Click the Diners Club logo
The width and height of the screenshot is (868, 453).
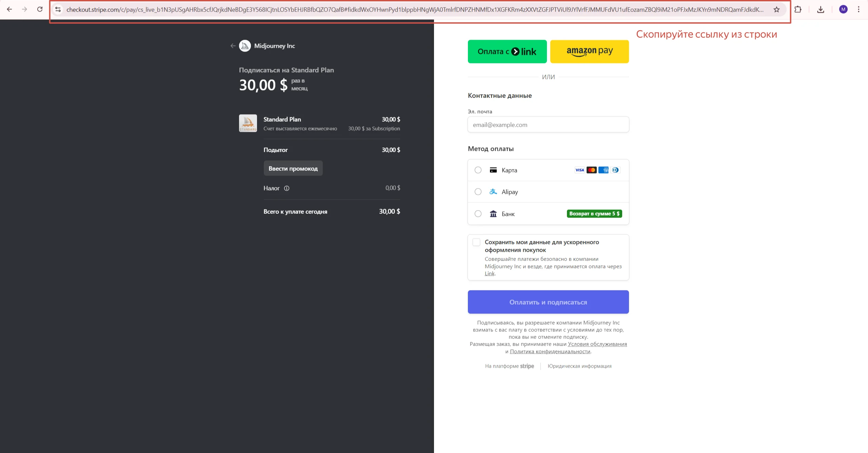click(x=615, y=170)
